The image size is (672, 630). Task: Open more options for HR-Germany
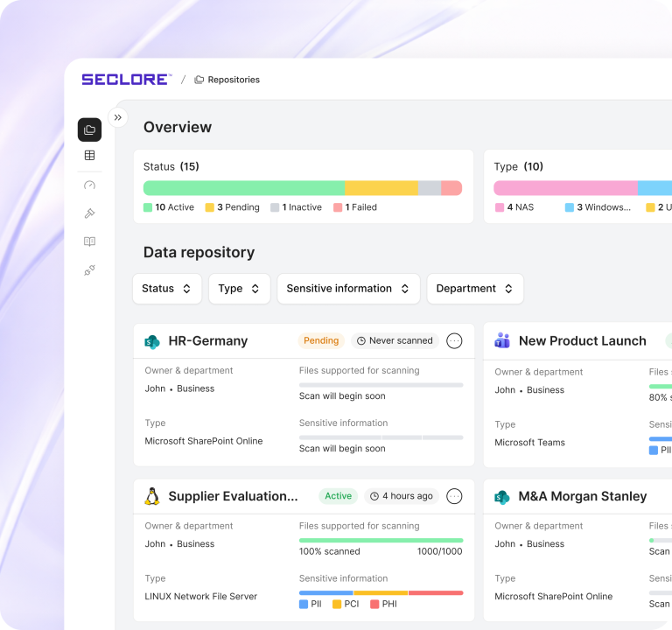pos(454,341)
